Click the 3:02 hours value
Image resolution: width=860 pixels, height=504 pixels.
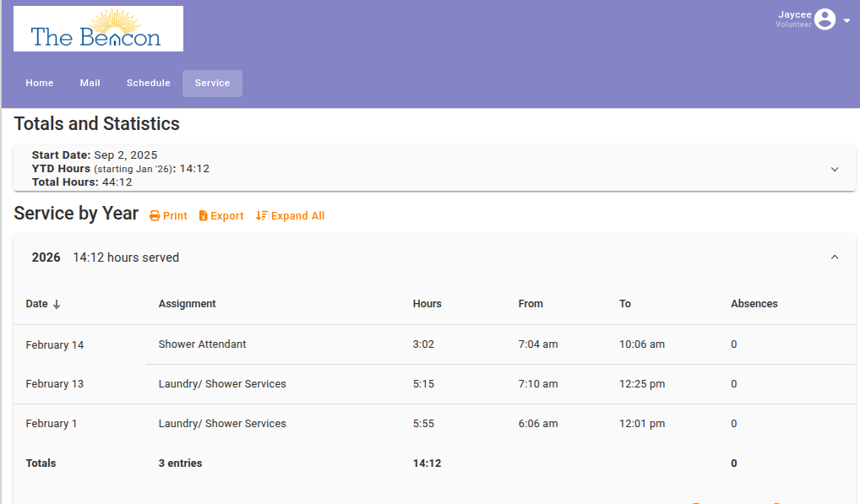(423, 344)
